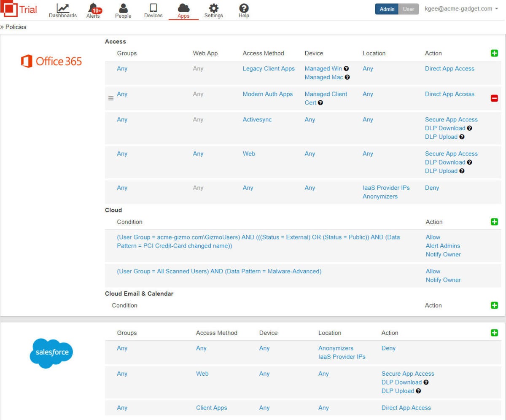Click help icon beside Office Web DLP Download
The image size is (506, 420).
coord(469,162)
